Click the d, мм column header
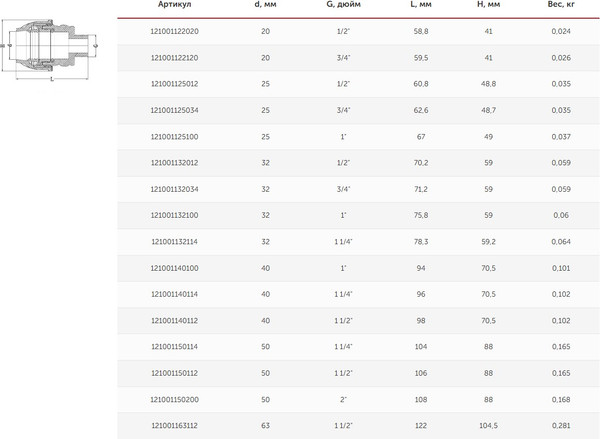The height and width of the screenshot is (439, 600). tap(267, 6)
